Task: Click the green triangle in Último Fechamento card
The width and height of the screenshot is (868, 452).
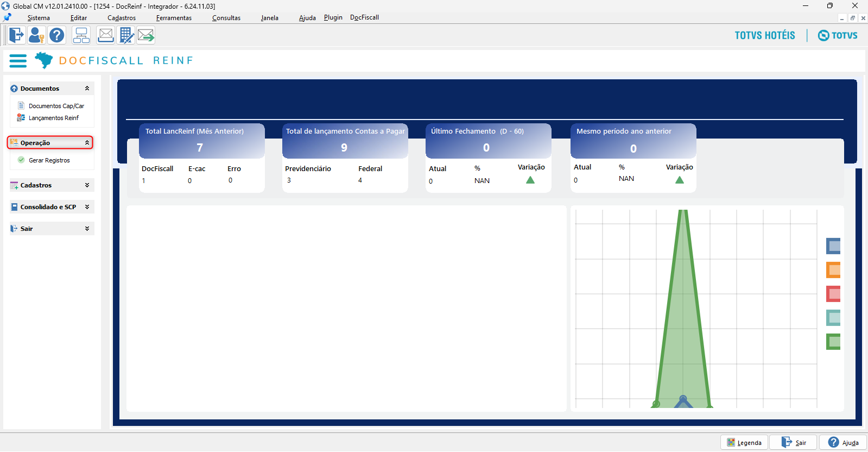Action: click(530, 180)
